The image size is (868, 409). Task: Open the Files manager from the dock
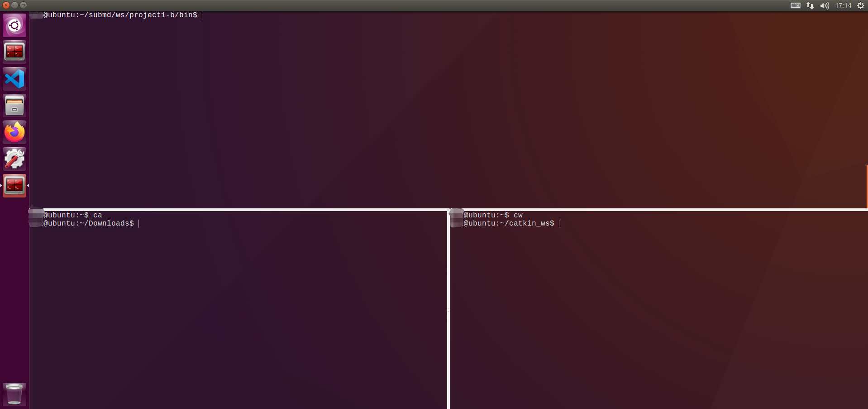[14, 106]
